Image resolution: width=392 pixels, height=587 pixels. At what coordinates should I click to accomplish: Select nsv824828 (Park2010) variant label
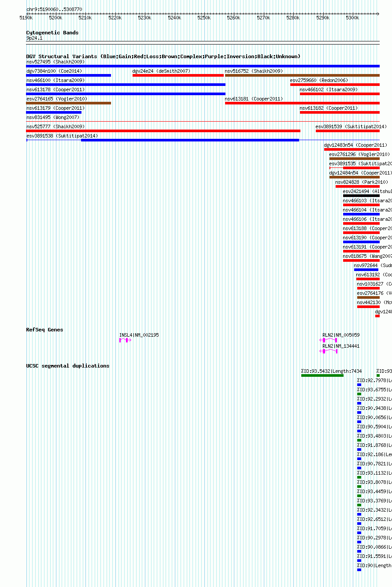[362, 182]
